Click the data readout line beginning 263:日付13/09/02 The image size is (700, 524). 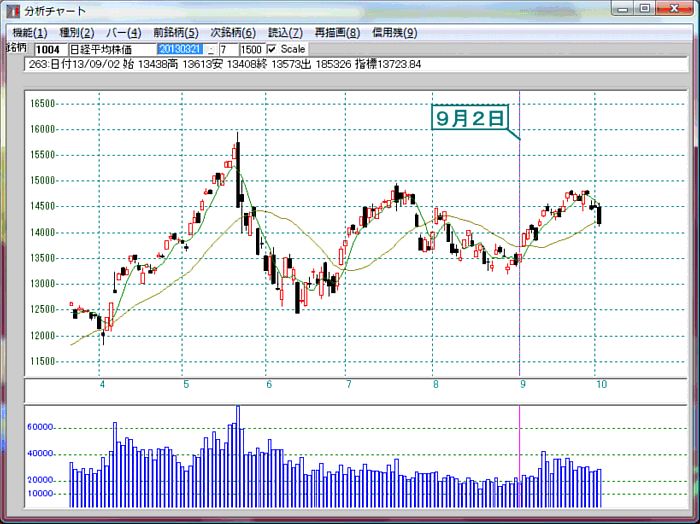[x=356, y=65]
